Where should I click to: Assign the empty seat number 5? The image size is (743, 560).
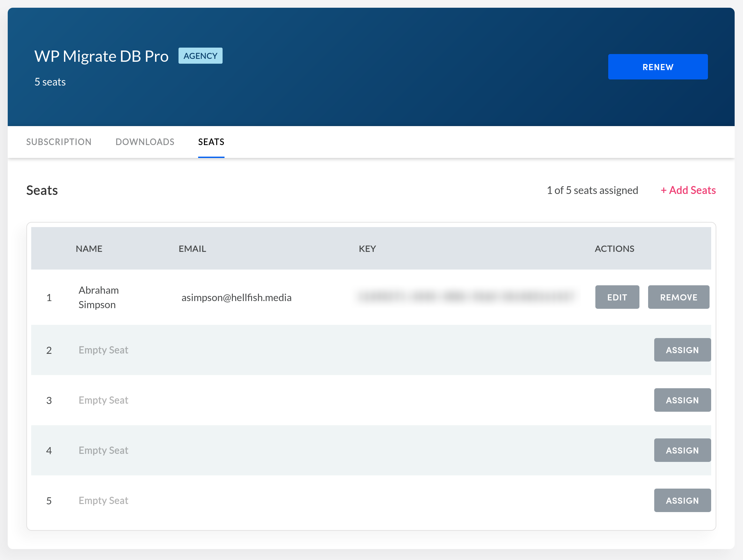(x=682, y=500)
